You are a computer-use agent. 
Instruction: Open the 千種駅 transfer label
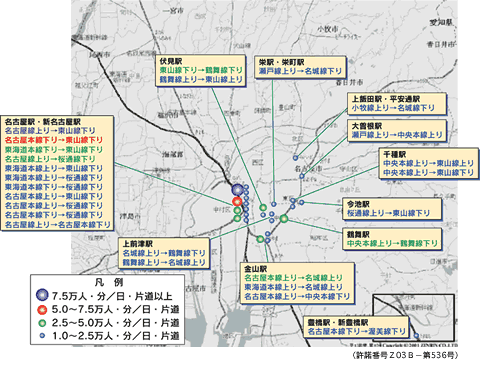click(429, 164)
